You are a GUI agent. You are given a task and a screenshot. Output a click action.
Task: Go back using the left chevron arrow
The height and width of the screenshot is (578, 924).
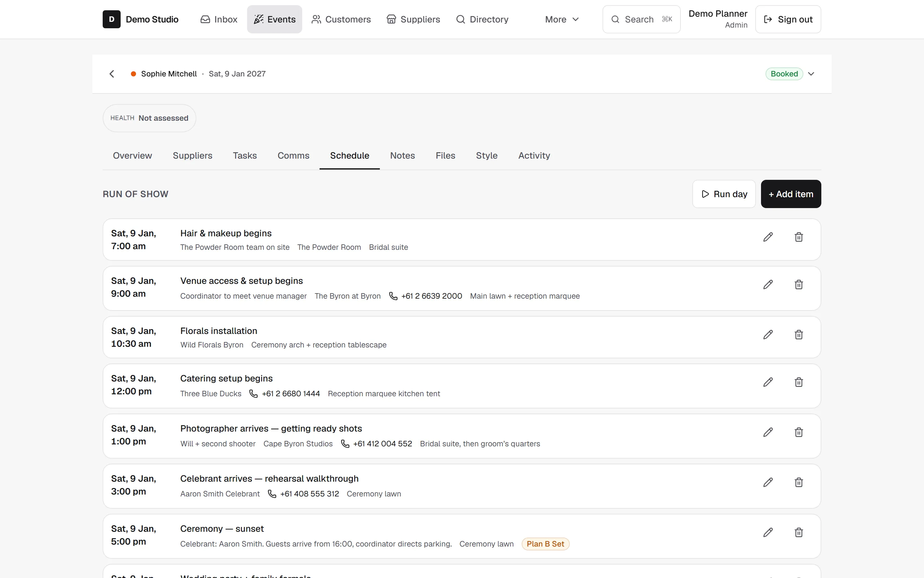pyautogui.click(x=112, y=74)
